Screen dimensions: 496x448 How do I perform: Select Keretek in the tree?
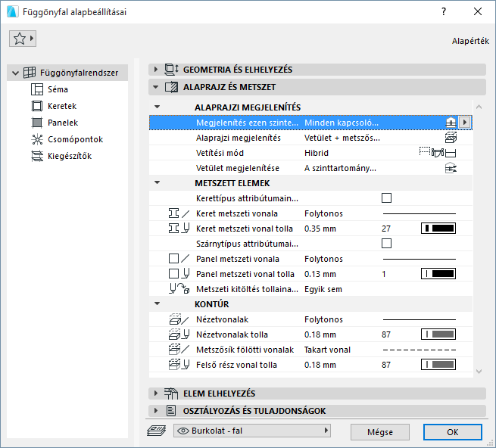62,106
